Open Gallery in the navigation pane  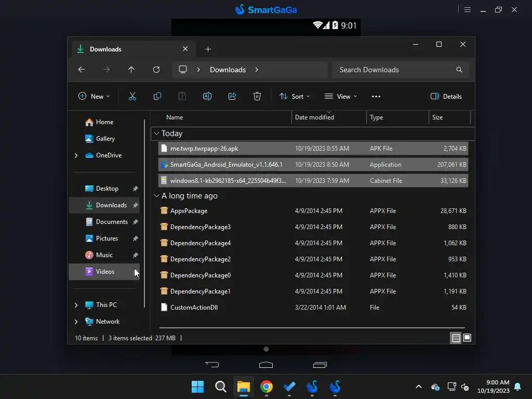coord(104,139)
